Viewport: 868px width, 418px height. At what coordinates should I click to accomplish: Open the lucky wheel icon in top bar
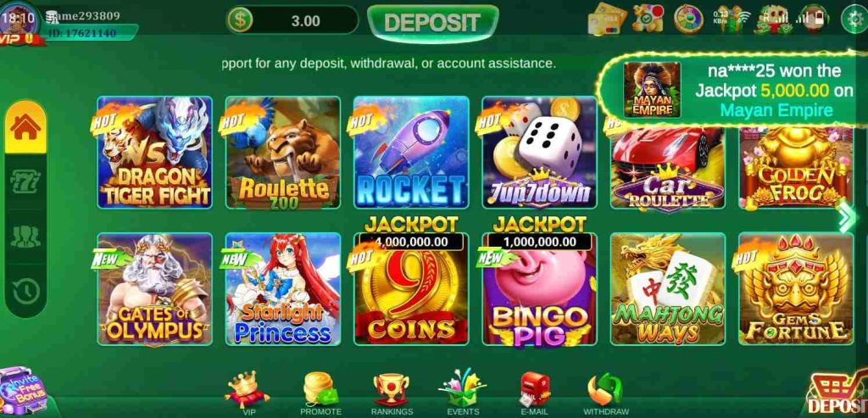click(x=688, y=18)
